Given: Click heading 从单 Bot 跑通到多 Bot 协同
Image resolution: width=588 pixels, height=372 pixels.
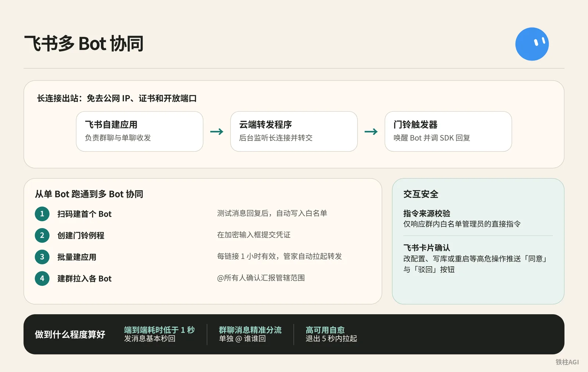Looking at the screenshot, I should click(x=89, y=194).
